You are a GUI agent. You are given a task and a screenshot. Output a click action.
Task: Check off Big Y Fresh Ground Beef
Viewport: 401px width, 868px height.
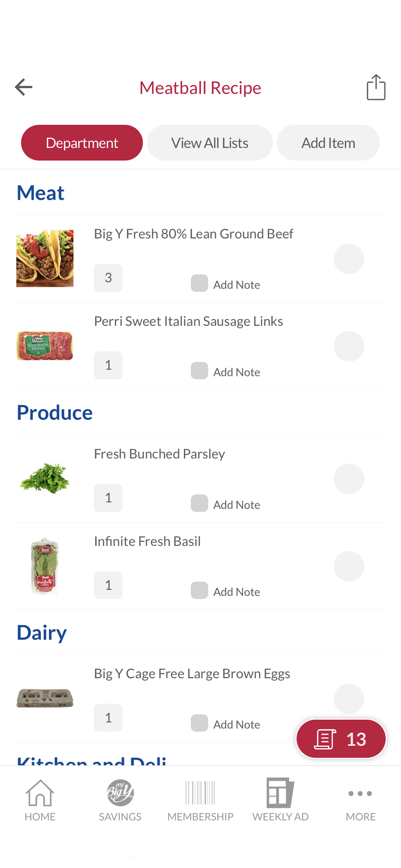[348, 259]
